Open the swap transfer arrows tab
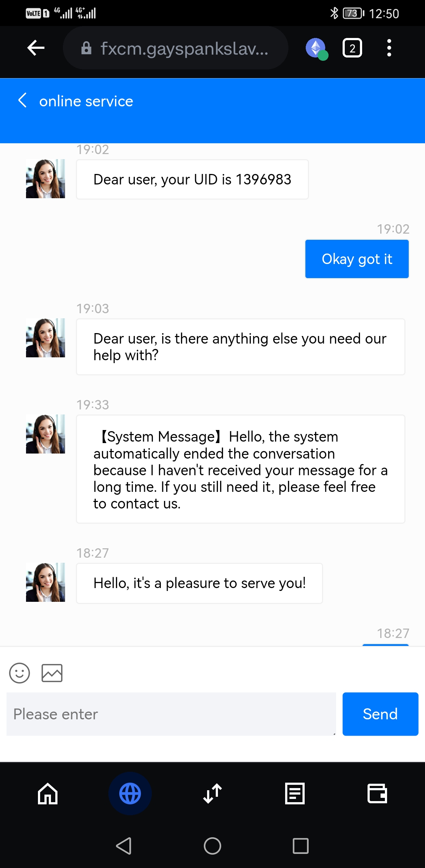The image size is (425, 868). pyautogui.click(x=212, y=793)
